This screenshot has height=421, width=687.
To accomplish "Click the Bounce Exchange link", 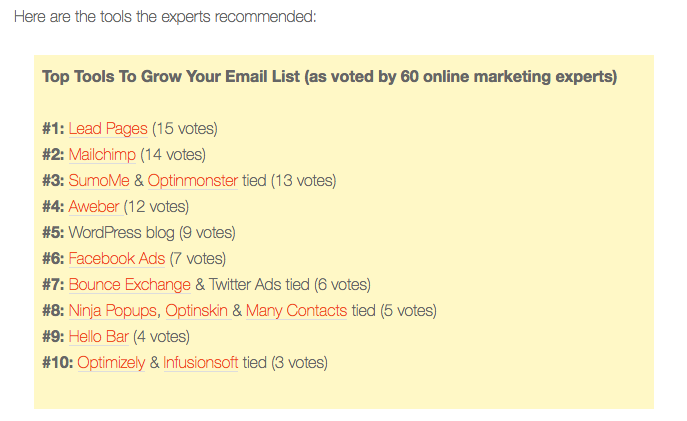I will tap(129, 285).
